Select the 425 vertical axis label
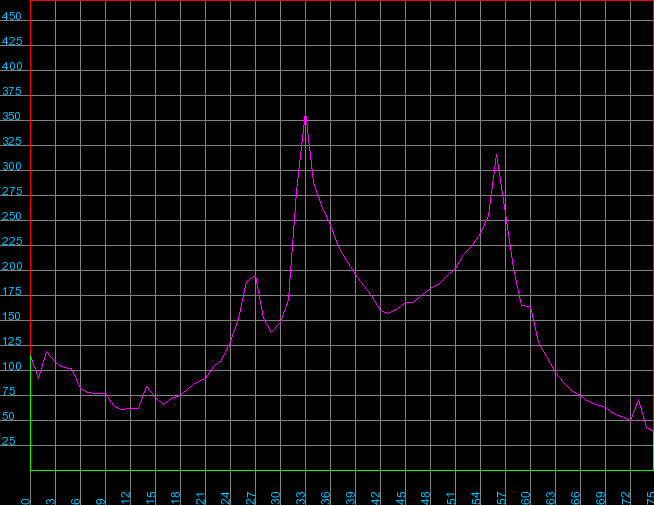 [12, 41]
